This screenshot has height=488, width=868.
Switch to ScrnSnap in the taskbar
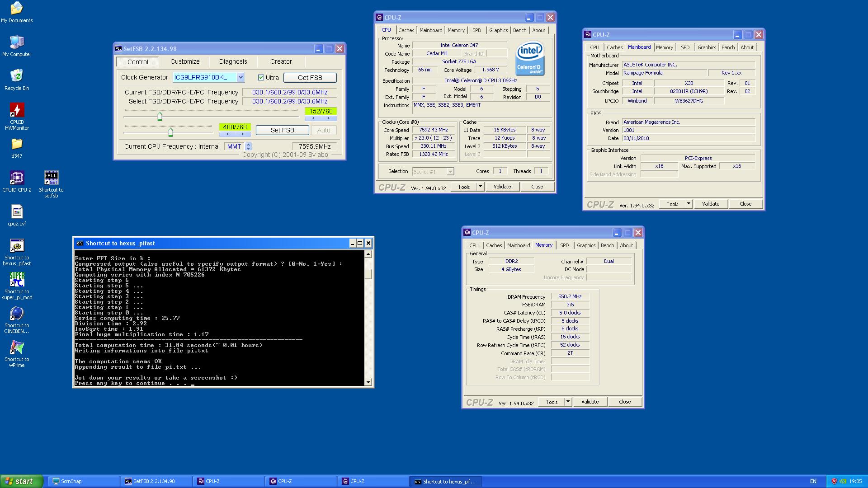click(x=84, y=481)
